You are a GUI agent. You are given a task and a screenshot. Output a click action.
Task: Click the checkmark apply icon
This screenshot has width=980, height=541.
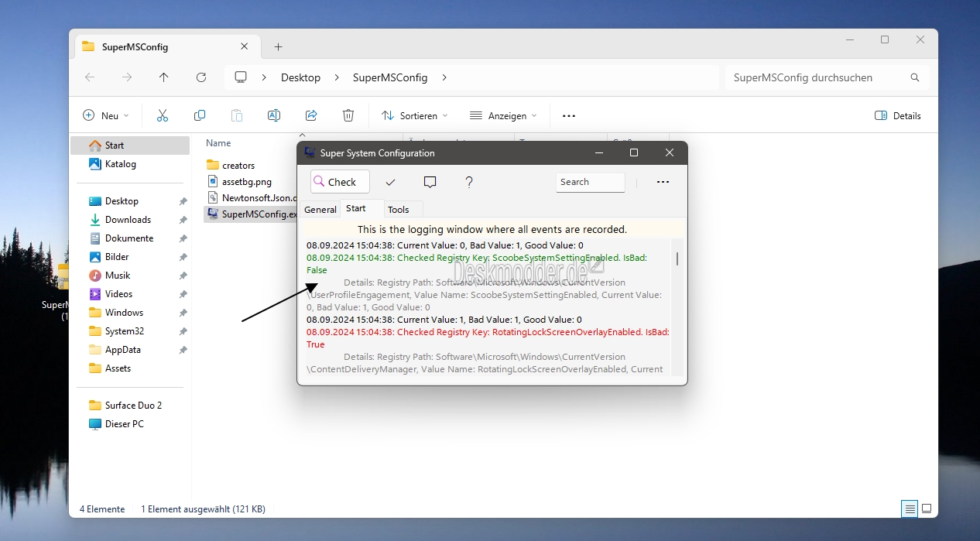391,182
